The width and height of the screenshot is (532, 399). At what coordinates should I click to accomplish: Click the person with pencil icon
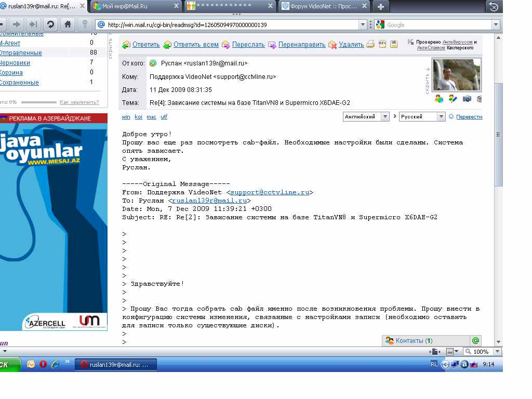453,99
